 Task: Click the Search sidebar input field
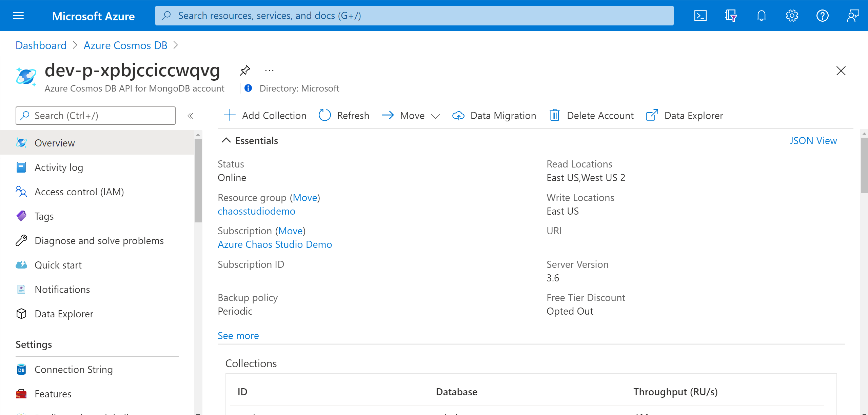97,115
